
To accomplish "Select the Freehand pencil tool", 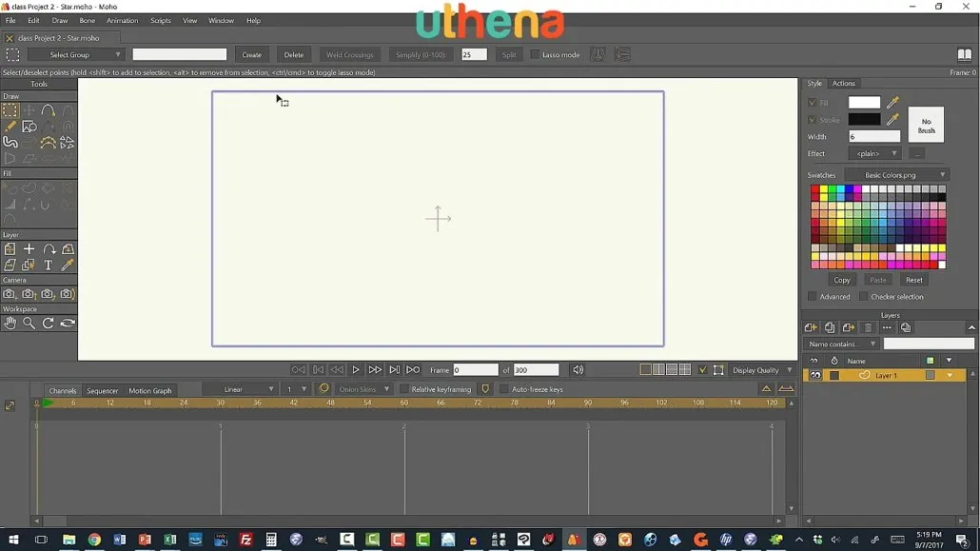I will coord(10,127).
